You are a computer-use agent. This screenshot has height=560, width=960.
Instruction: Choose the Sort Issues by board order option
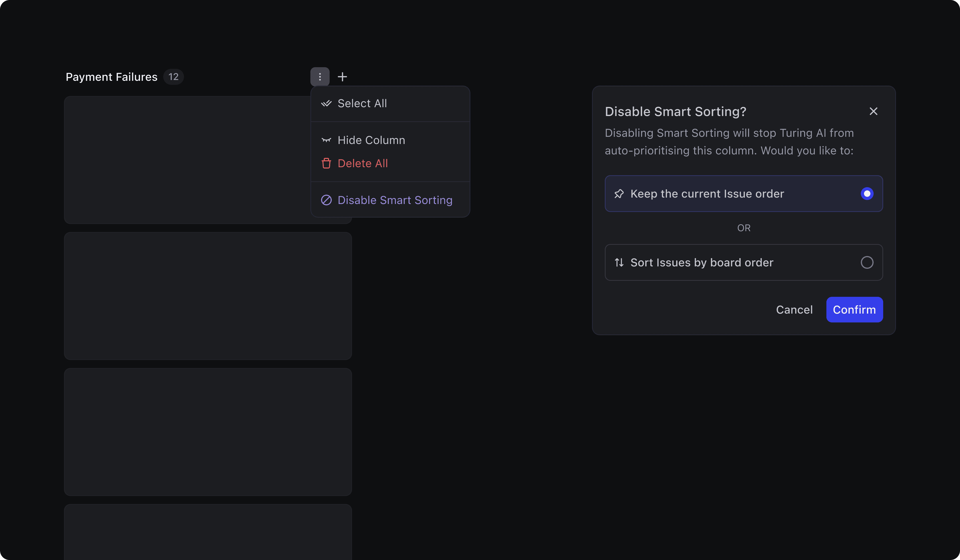pyautogui.click(x=702, y=262)
